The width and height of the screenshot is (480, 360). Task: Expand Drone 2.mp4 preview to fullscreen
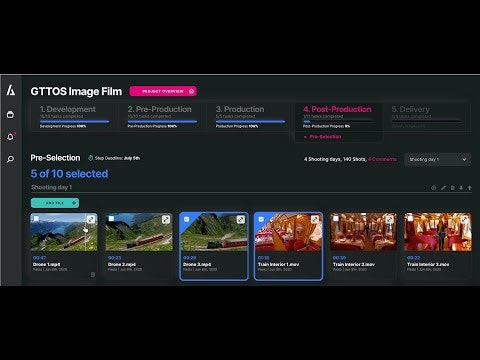pos(166,219)
